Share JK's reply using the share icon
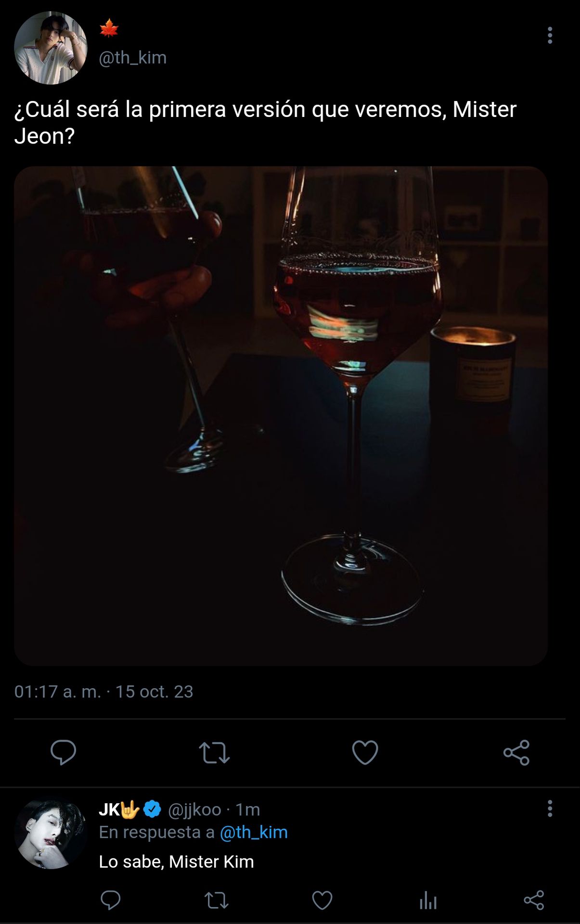 534,900
